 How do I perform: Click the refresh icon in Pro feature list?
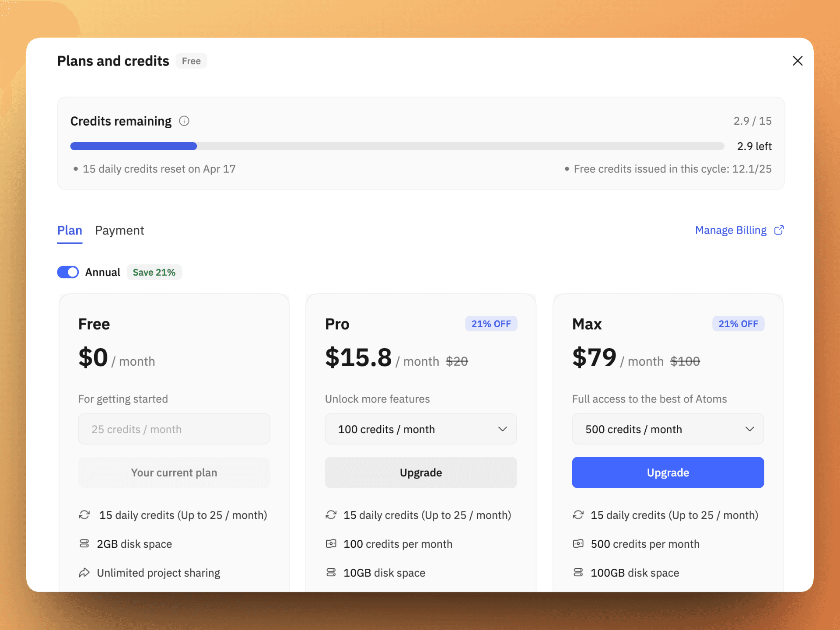331,515
